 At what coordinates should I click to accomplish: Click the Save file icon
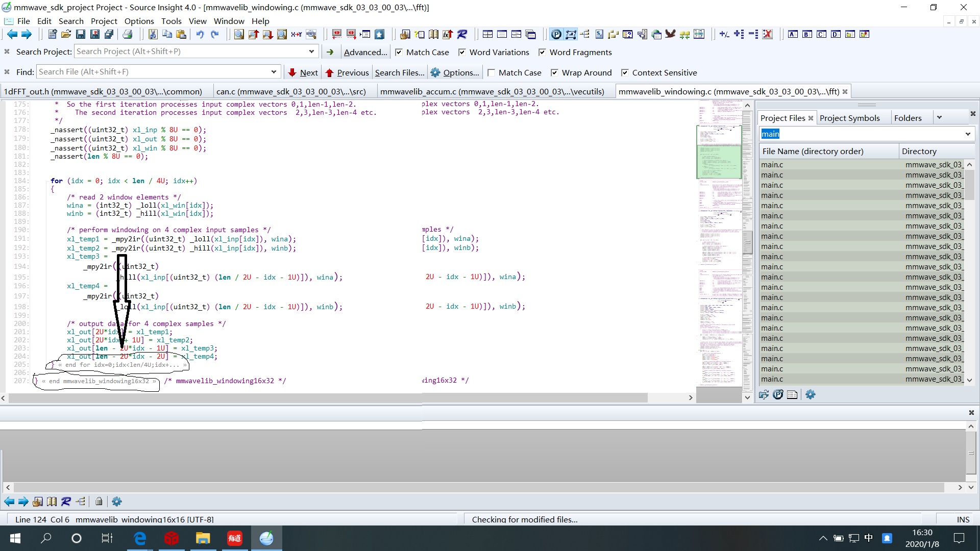(81, 34)
